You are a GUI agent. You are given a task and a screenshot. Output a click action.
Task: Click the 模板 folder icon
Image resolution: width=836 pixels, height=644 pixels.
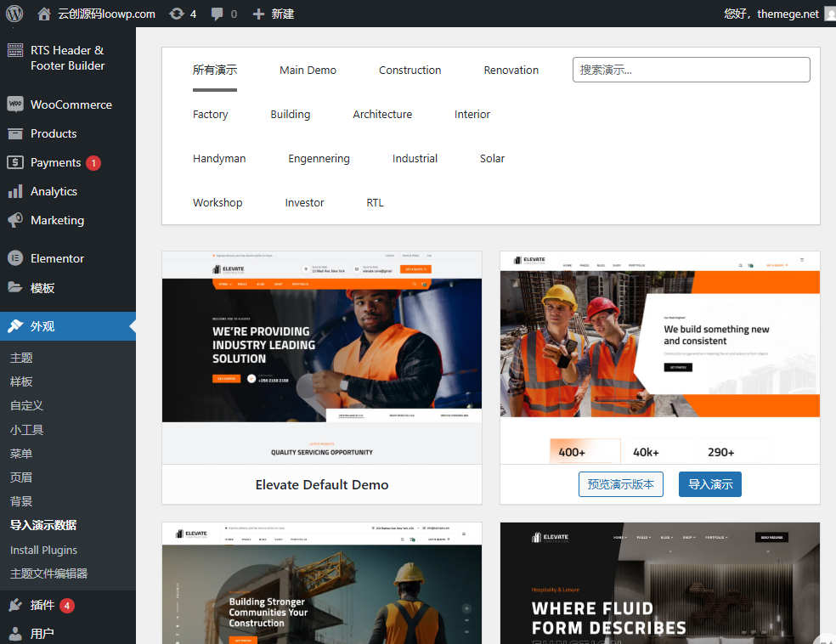pyautogui.click(x=15, y=288)
